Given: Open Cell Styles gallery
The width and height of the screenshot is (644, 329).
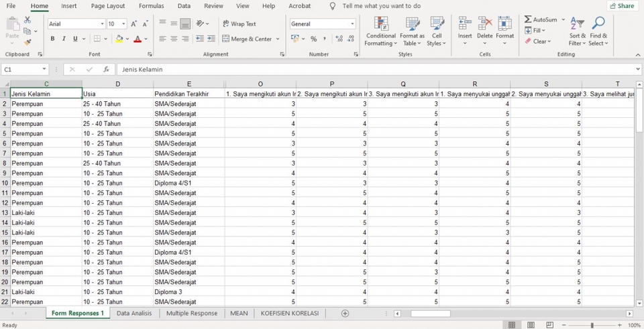Looking at the screenshot, I should tap(437, 31).
